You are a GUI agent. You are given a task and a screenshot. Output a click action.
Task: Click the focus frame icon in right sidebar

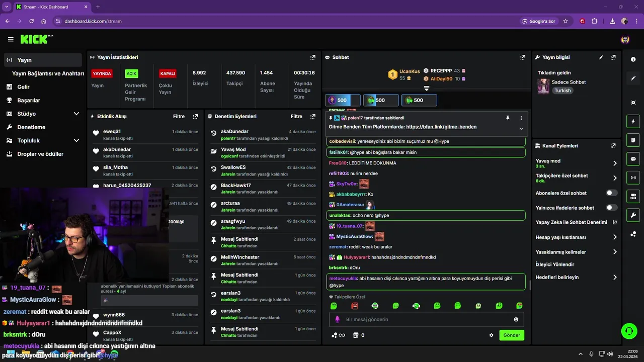[633, 103]
